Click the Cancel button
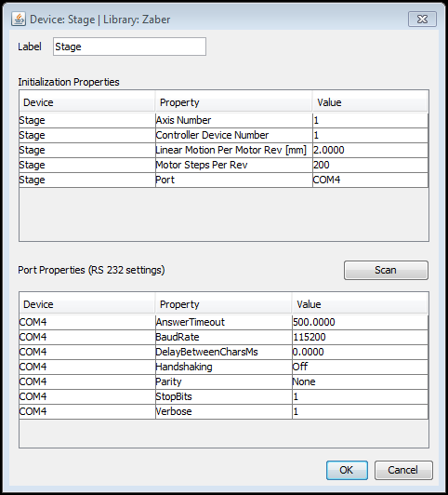The image size is (448, 495). click(403, 470)
